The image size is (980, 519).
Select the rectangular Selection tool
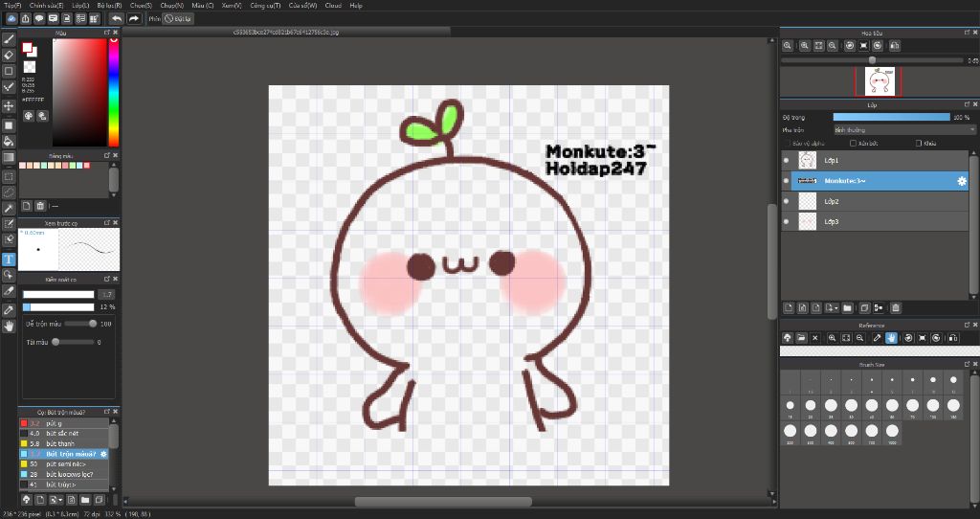[x=9, y=177]
